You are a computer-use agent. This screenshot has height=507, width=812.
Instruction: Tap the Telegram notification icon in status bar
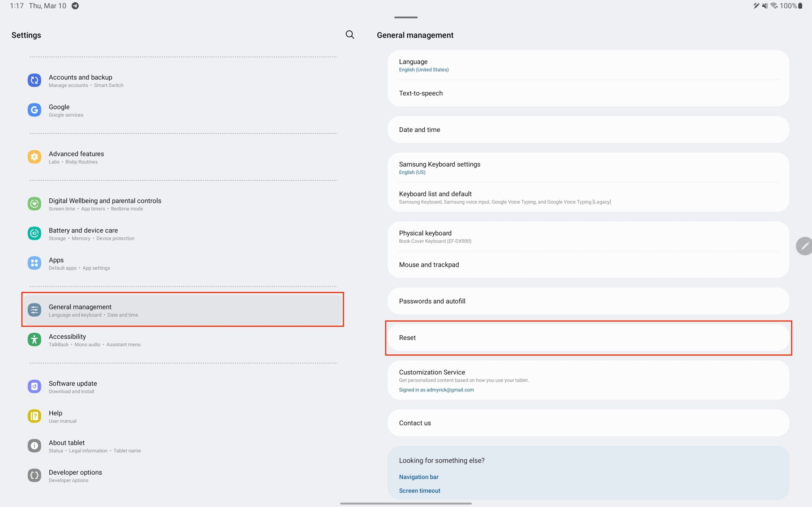[75, 6]
